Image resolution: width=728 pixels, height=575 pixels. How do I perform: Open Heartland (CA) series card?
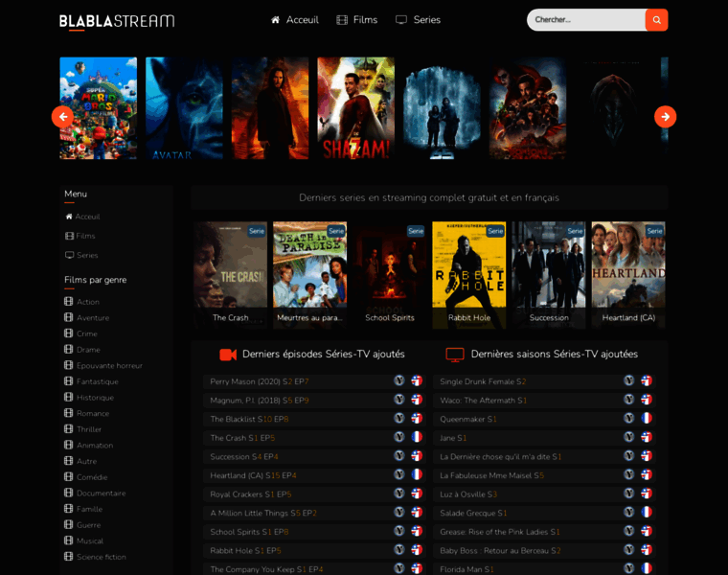(x=628, y=275)
